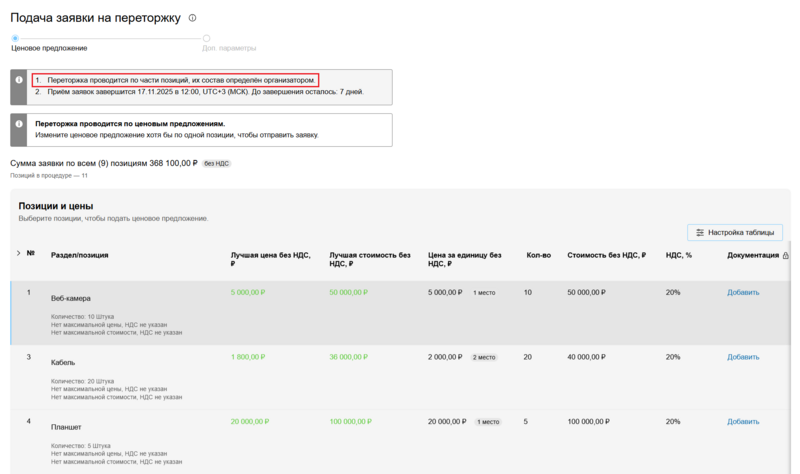The image size is (800, 474).
Task: Click the 2 место badge for Кабель
Action: pyautogui.click(x=484, y=357)
